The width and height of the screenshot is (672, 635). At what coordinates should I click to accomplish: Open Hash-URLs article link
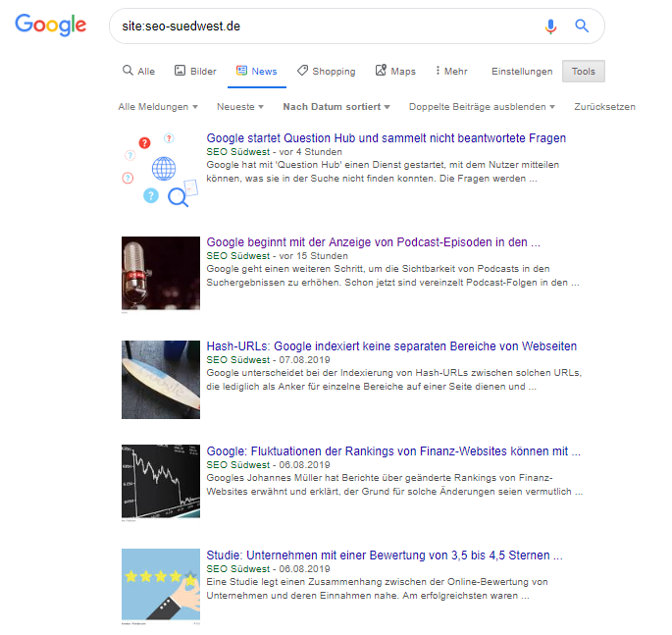point(391,346)
